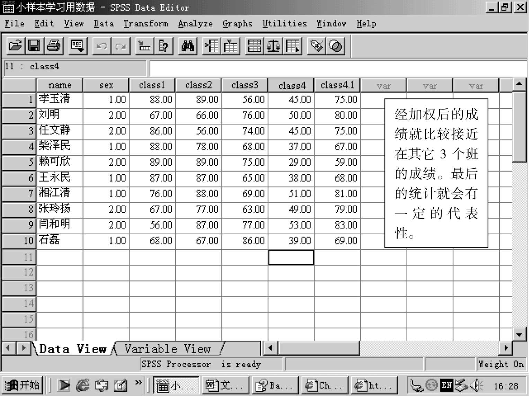532x400 pixels.
Task: Click the vertical scrollbar up arrow
Action: tap(519, 84)
